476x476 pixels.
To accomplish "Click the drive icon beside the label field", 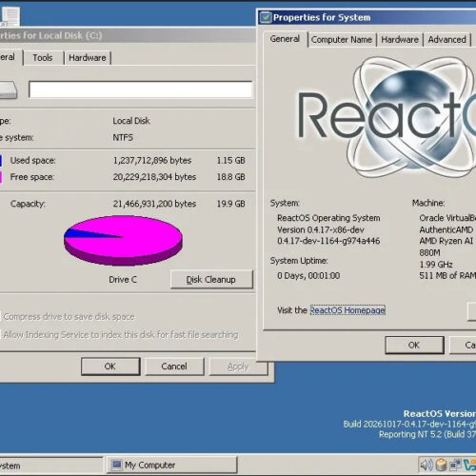I will point(9,90).
